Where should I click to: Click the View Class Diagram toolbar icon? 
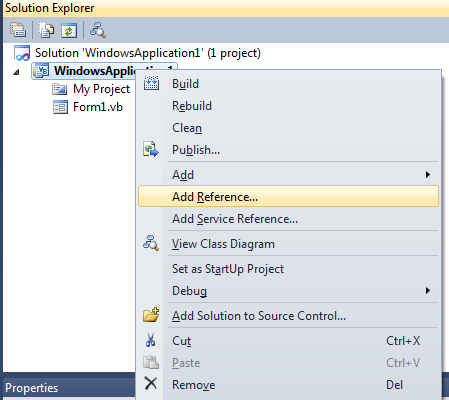98,30
